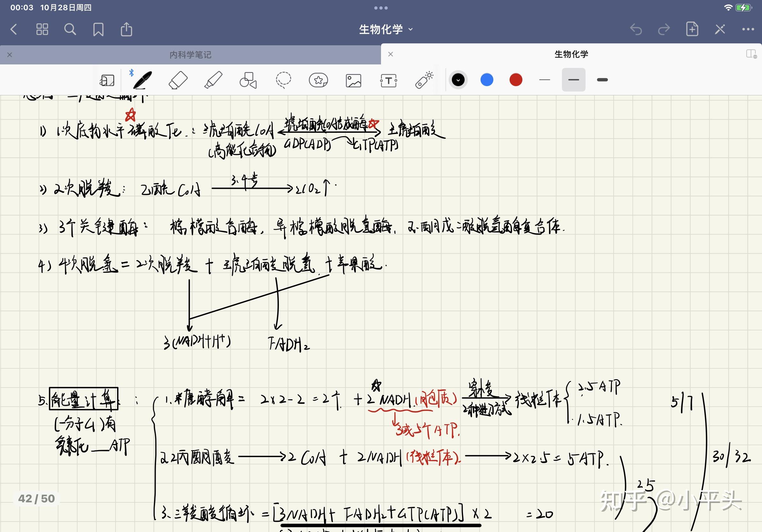Select the Text box tool

389,80
